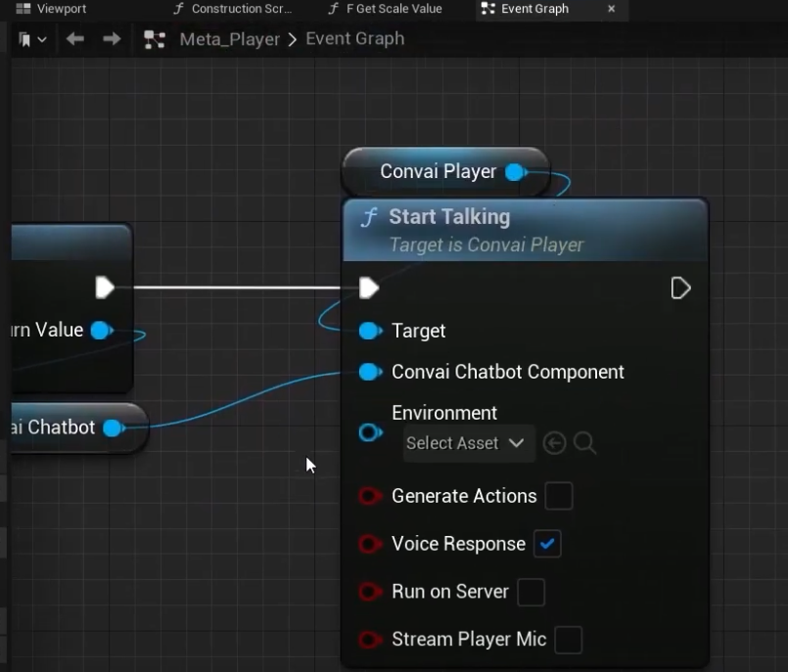The image size is (788, 672).
Task: Click the Voice Response input pin
Action: point(370,544)
